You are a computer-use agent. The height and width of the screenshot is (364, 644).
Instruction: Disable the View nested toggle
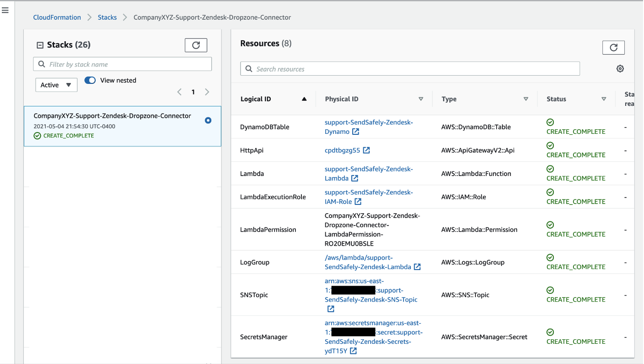click(x=90, y=80)
